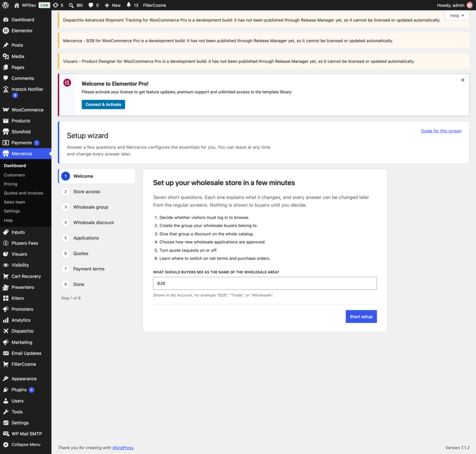Open the Email Updates envelope icon
The height and width of the screenshot is (454, 476).
tap(6, 353)
